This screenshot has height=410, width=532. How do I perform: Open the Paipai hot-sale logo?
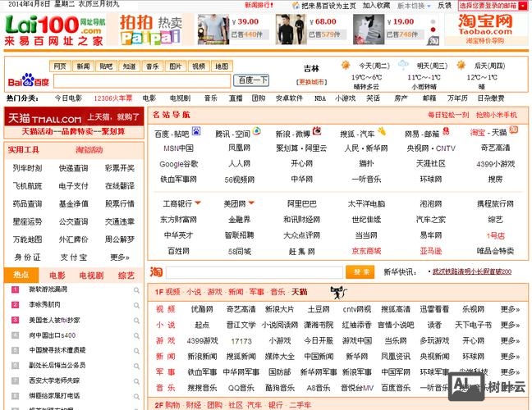click(x=151, y=30)
